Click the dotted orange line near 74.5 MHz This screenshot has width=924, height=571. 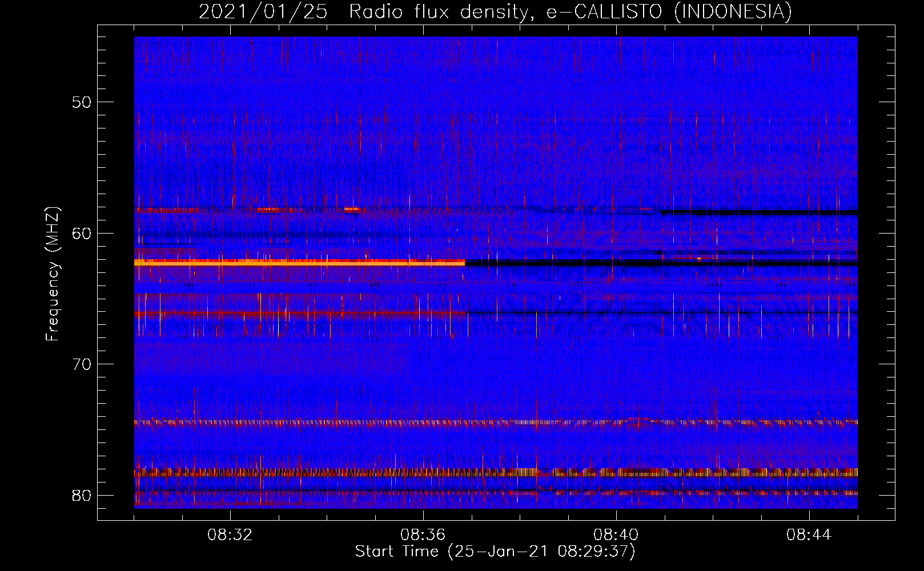[496, 423]
